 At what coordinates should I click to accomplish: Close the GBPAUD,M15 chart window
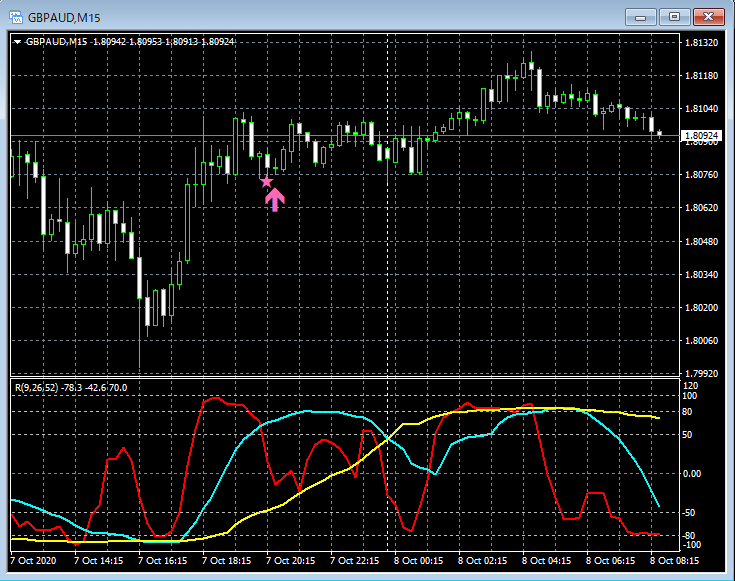pos(709,17)
